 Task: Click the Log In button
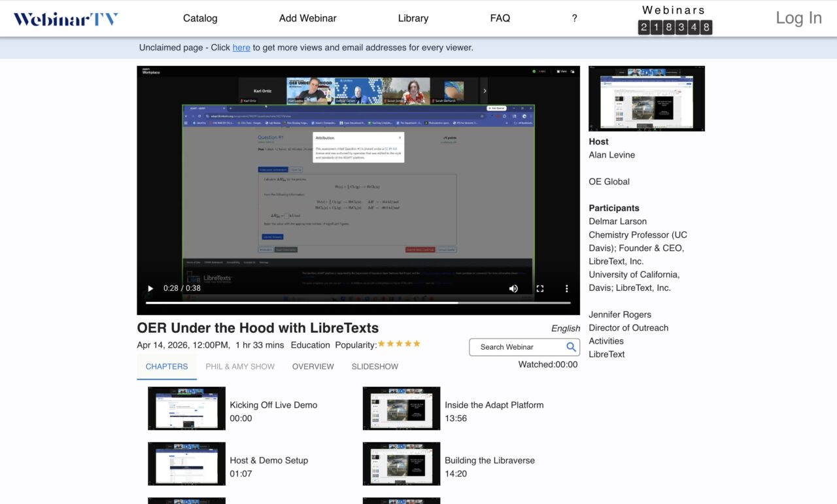[798, 18]
